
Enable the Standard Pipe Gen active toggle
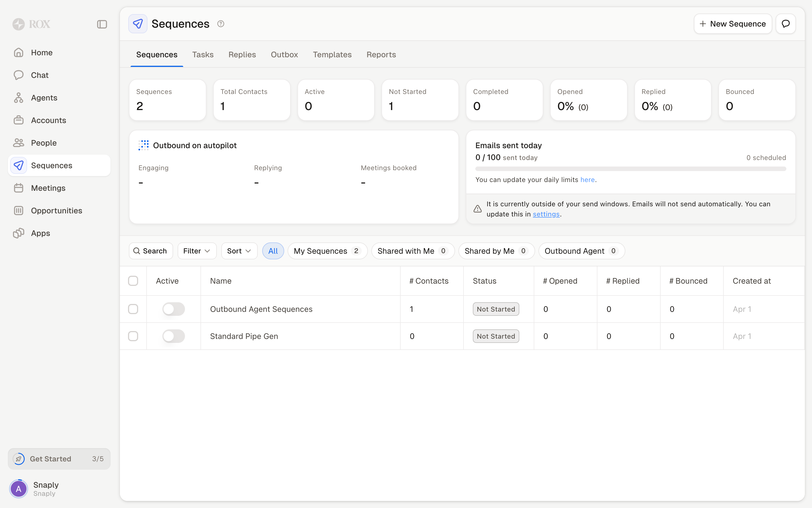tap(173, 336)
